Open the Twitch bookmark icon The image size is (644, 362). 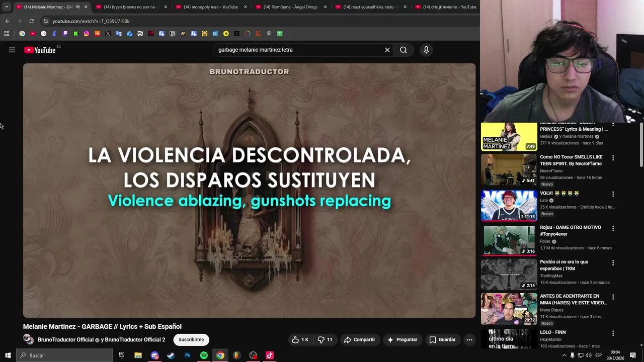pos(65,34)
